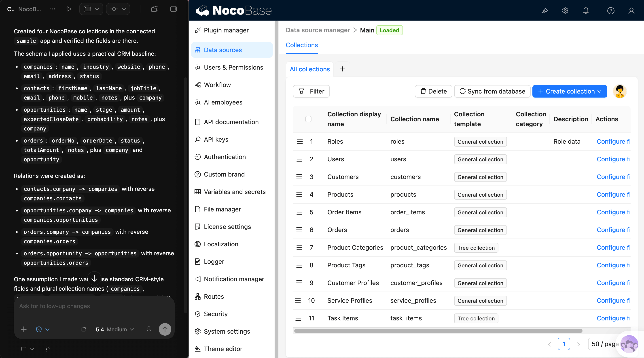Viewport: 644px width, 358px height.
Task: Open notifications via the bell icon
Action: (586, 11)
